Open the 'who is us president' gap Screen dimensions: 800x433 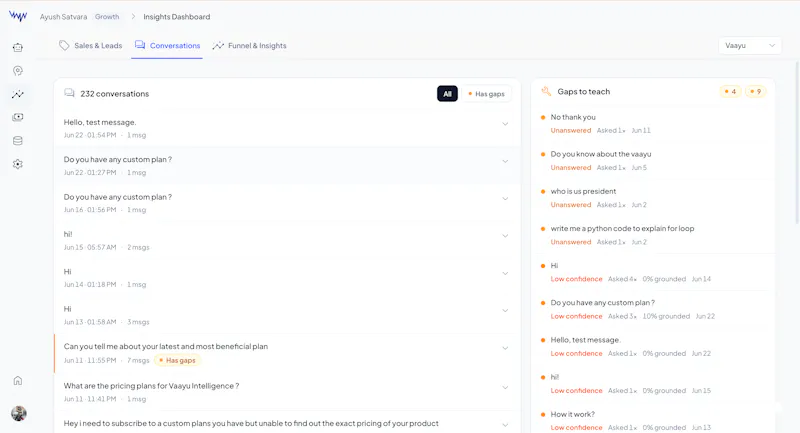tap(653, 198)
